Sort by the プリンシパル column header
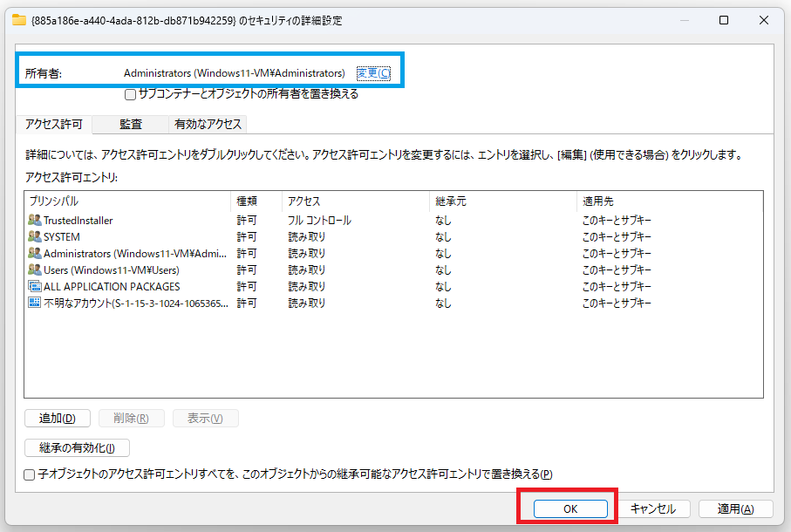 tap(127, 201)
